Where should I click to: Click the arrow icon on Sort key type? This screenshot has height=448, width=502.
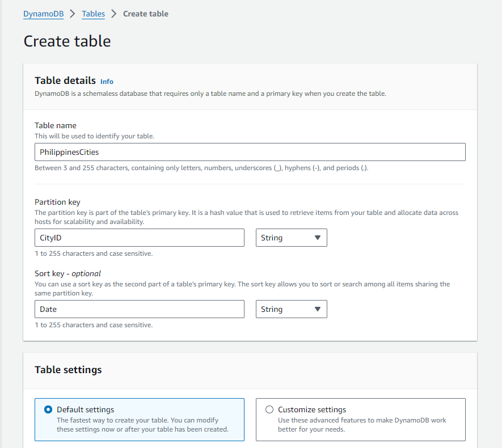[317, 309]
